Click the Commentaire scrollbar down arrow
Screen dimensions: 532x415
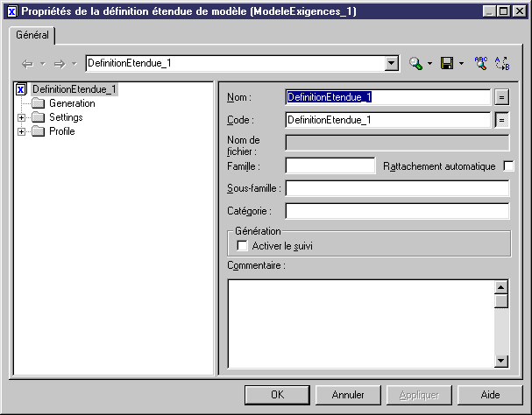tap(501, 360)
